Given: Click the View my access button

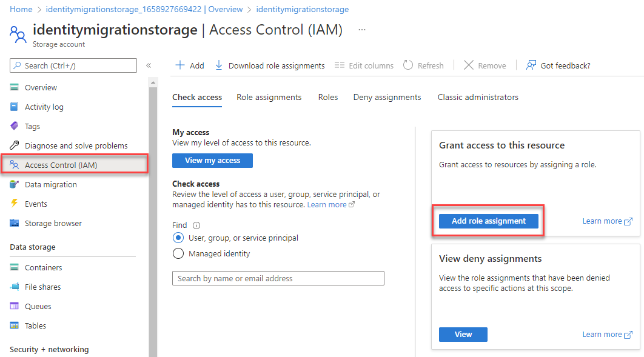Looking at the screenshot, I should coord(212,161).
